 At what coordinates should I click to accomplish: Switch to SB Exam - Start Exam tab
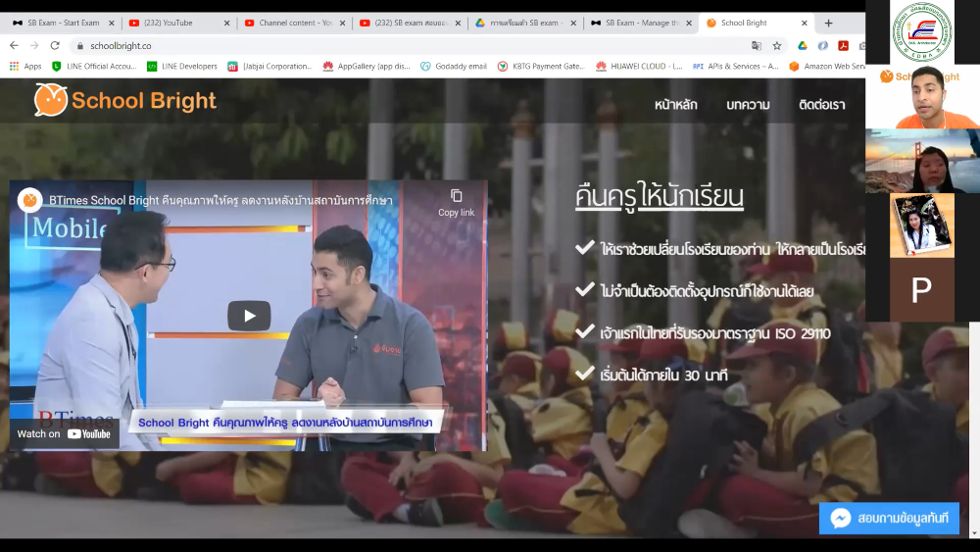pyautogui.click(x=63, y=24)
